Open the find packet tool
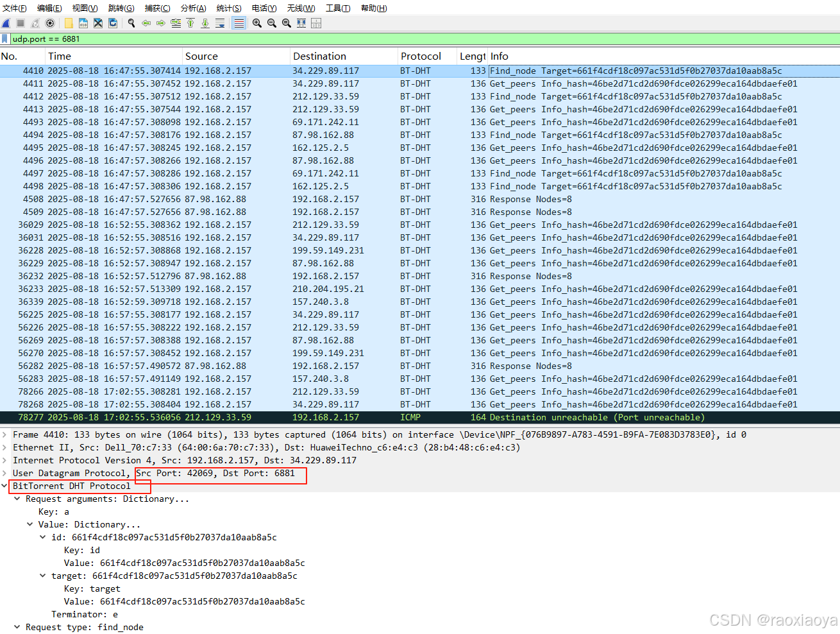 click(132, 23)
